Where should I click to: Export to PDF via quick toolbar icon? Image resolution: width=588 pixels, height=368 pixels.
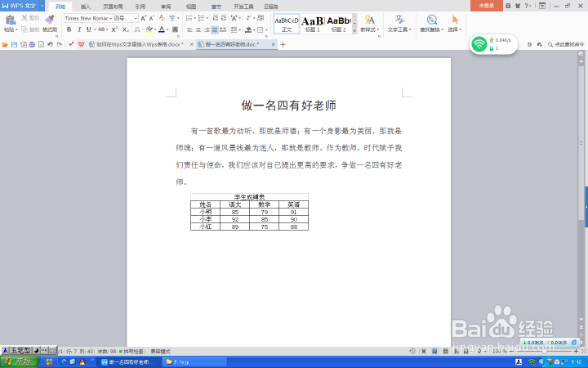[23, 44]
